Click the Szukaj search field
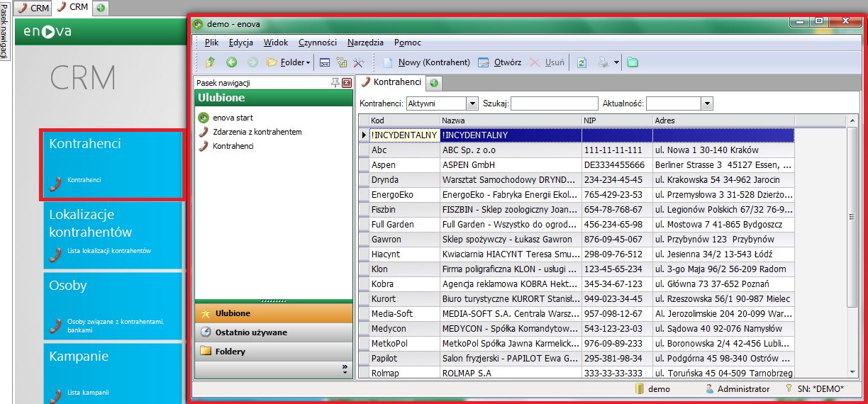 pyautogui.click(x=554, y=103)
